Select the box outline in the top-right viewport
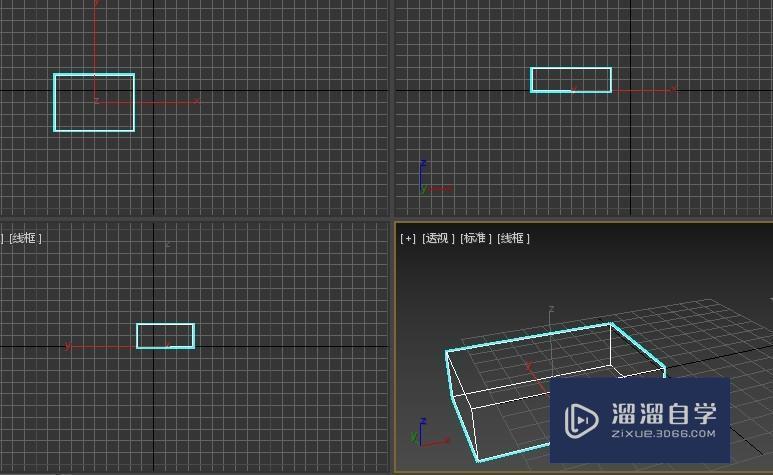 (x=571, y=80)
